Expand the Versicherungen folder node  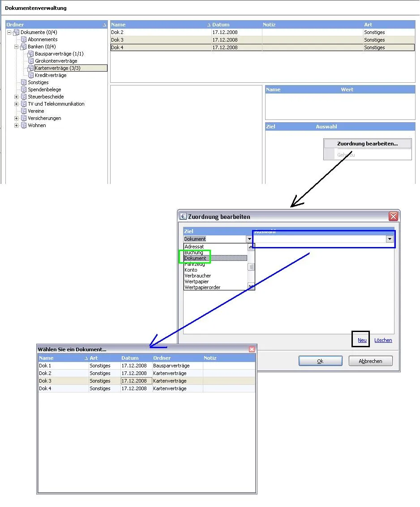(17, 118)
